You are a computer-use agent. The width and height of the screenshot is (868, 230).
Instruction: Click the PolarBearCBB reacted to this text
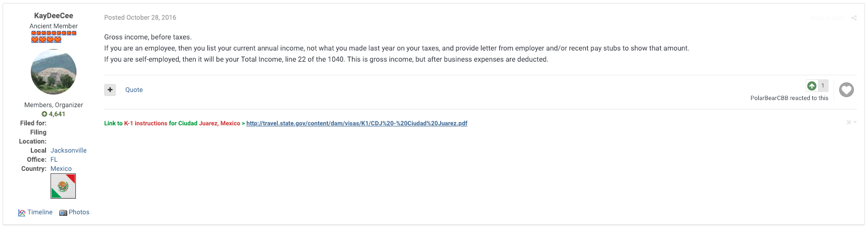pos(789,98)
